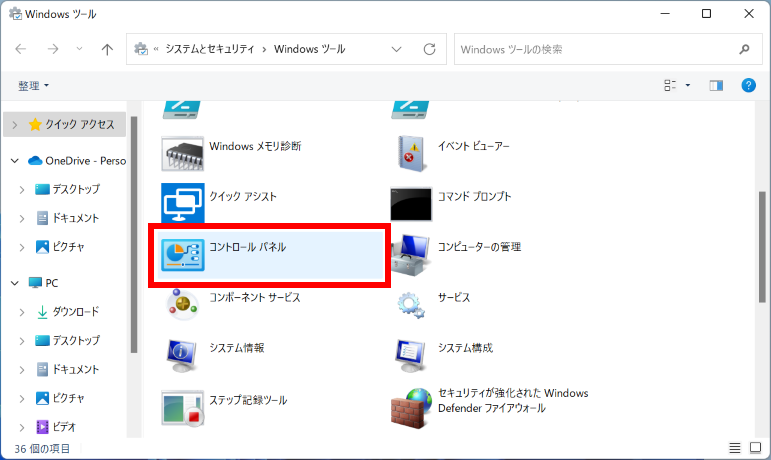Go back with the left arrow
This screenshot has height=460, width=771.
click(x=21, y=49)
